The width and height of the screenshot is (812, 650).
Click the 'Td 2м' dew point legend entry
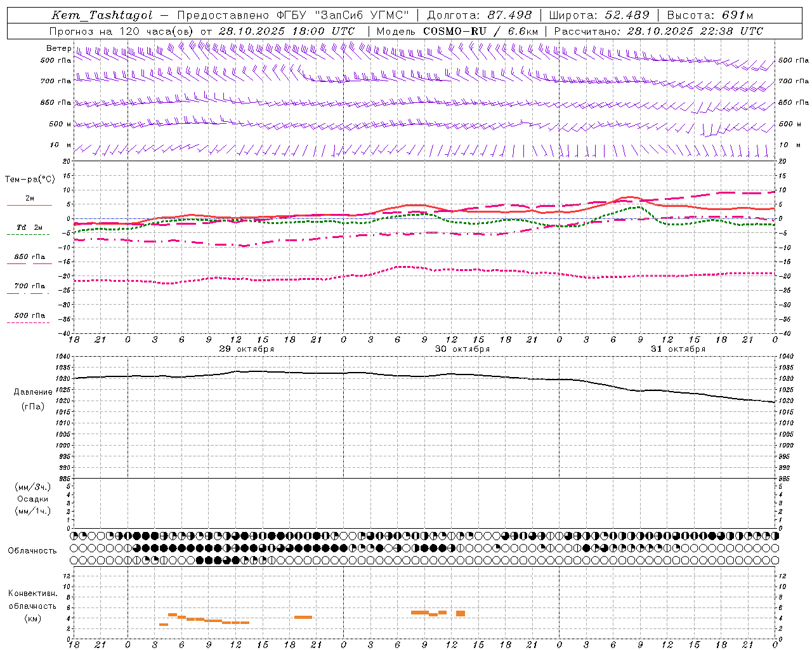[29, 227]
